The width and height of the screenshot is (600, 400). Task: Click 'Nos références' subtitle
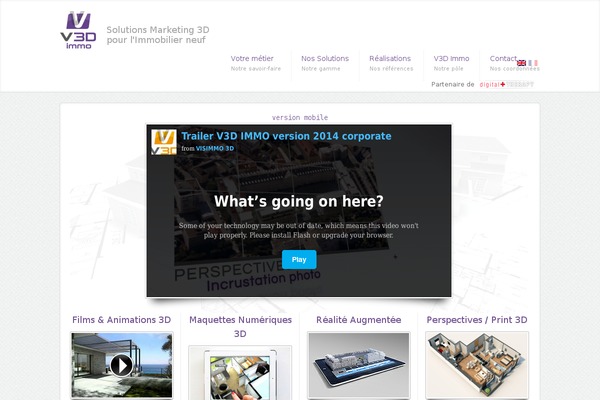click(391, 69)
